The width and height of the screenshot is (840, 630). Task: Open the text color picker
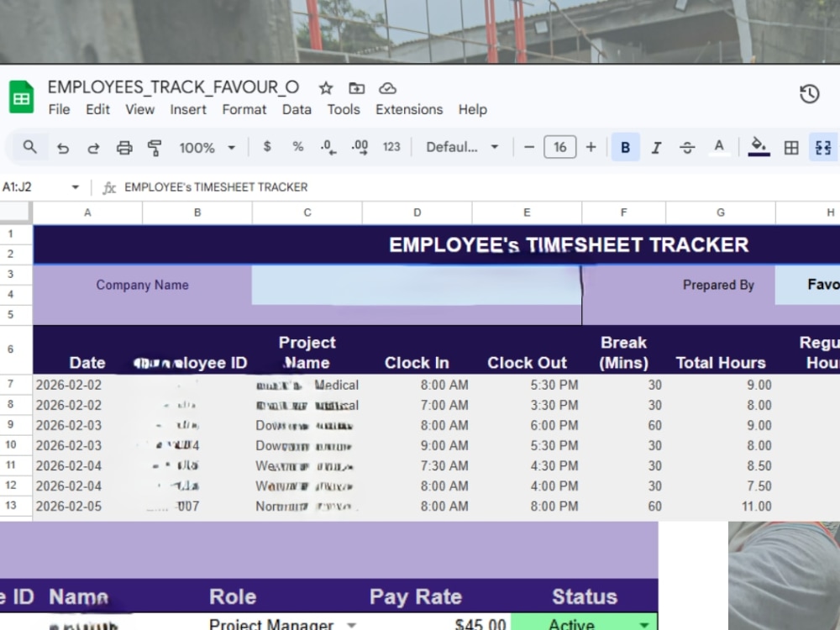tap(719, 147)
